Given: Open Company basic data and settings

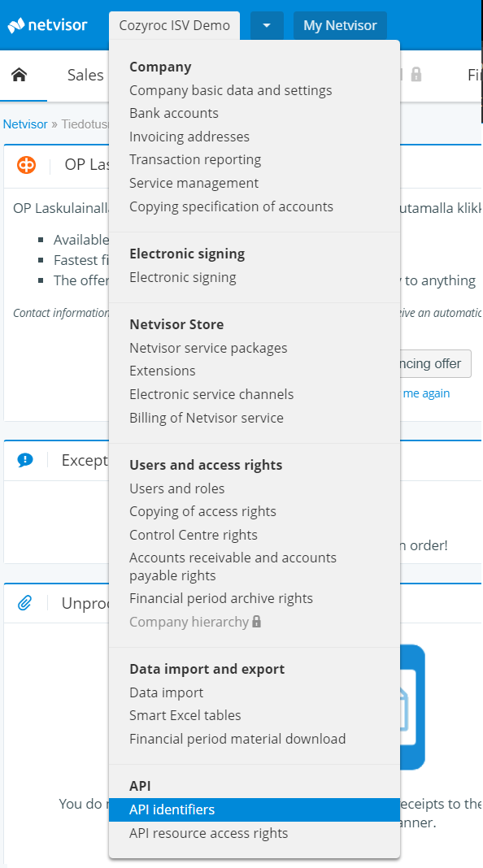Looking at the screenshot, I should pos(230,90).
